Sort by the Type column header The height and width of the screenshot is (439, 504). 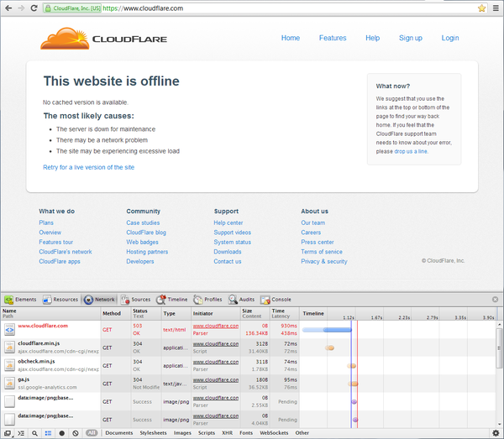(176, 313)
